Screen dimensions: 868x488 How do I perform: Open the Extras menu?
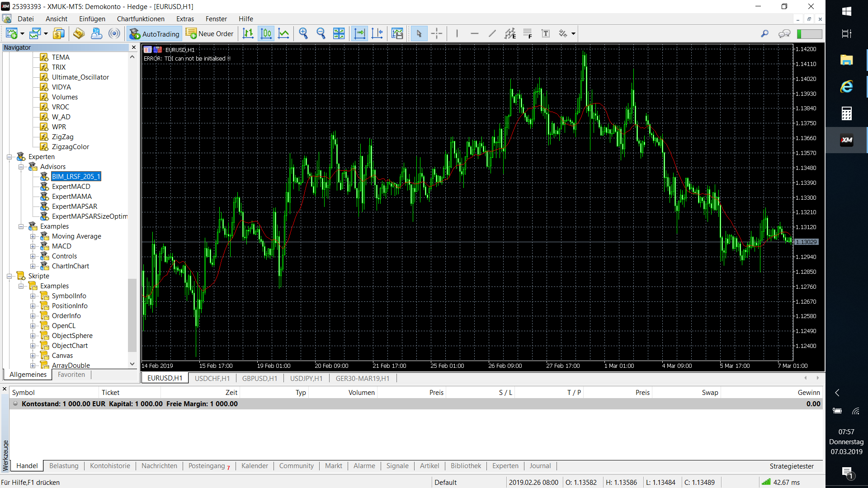185,19
